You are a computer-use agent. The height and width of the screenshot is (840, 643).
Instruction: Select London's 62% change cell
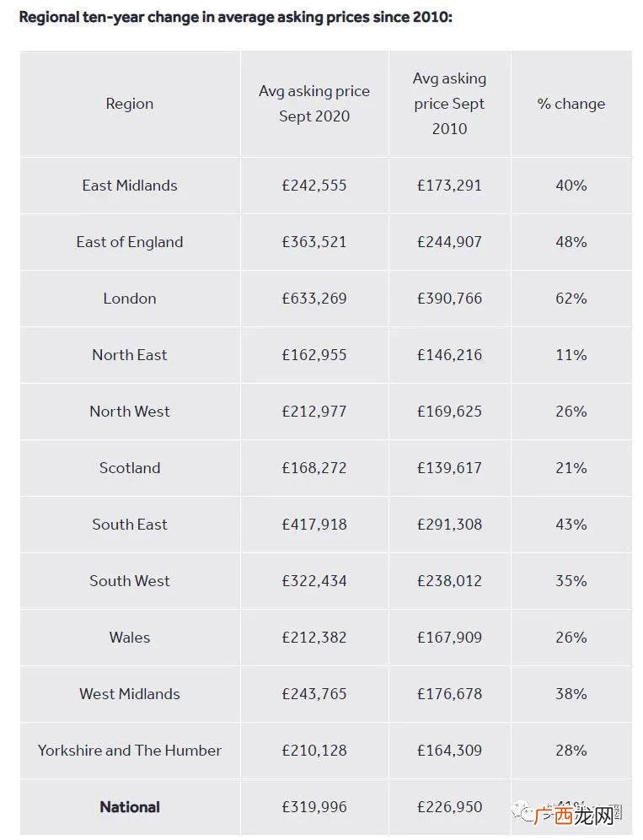pyautogui.click(x=571, y=299)
